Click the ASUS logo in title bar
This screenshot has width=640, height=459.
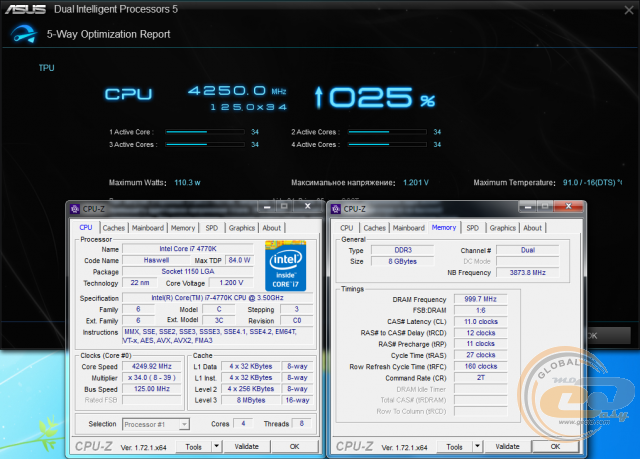26,9
